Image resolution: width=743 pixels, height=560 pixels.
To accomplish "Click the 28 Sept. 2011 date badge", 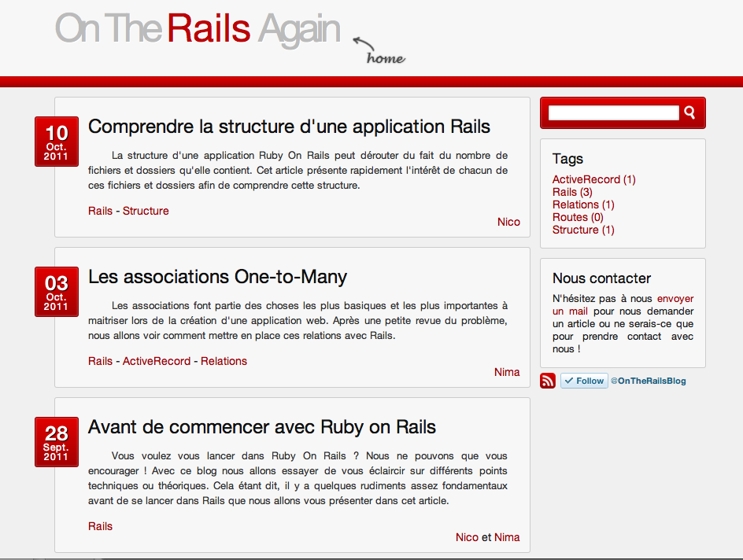I will tap(57, 442).
